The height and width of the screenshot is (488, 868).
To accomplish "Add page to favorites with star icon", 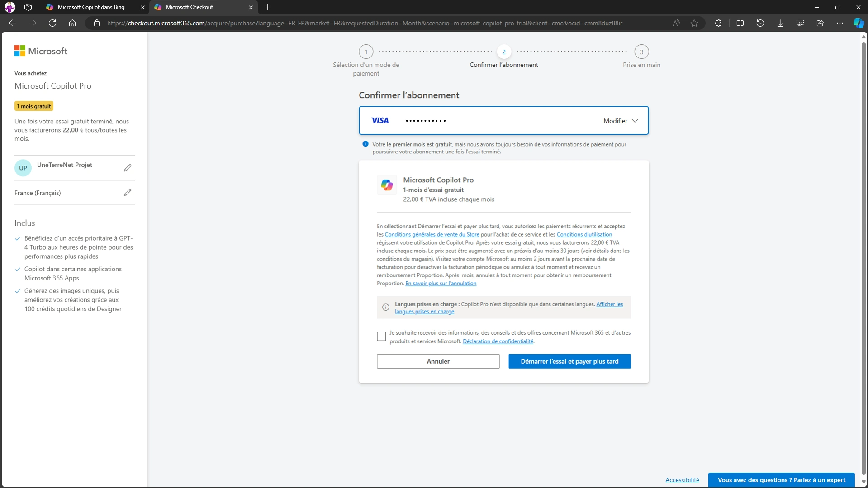I will tap(694, 23).
